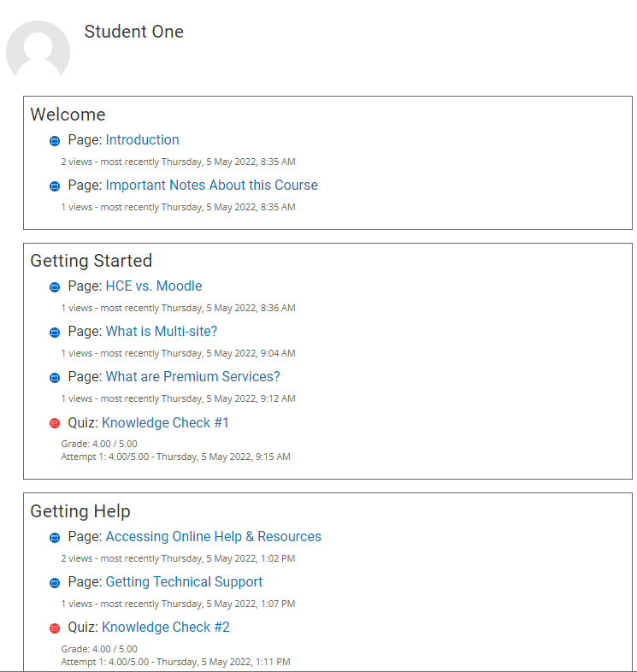Click the red quiz icon for Knowledge Check #2
The width and height of the screenshot is (637, 672).
55,628
